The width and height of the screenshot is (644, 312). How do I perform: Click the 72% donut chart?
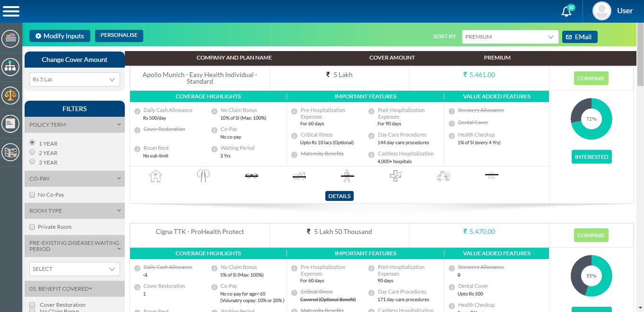pyautogui.click(x=591, y=119)
